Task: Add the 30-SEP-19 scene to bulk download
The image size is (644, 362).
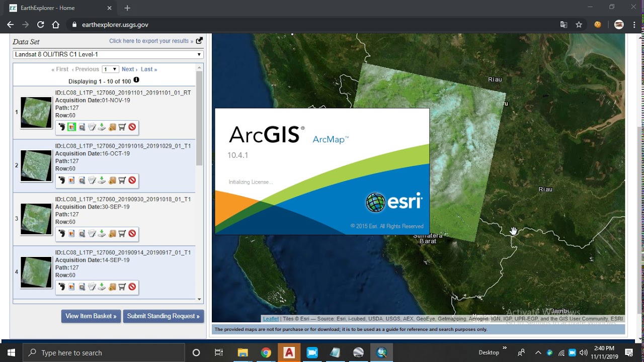Action: (x=112, y=234)
